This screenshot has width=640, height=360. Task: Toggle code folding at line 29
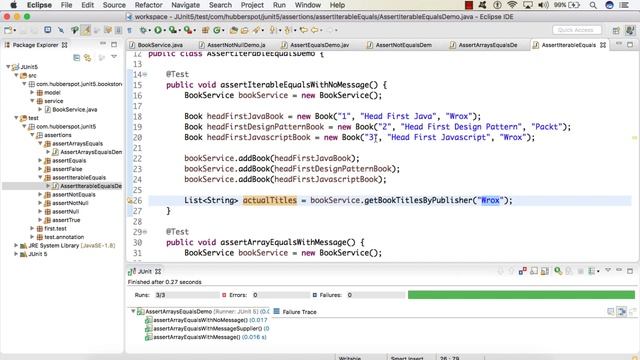pyautogui.click(x=145, y=232)
